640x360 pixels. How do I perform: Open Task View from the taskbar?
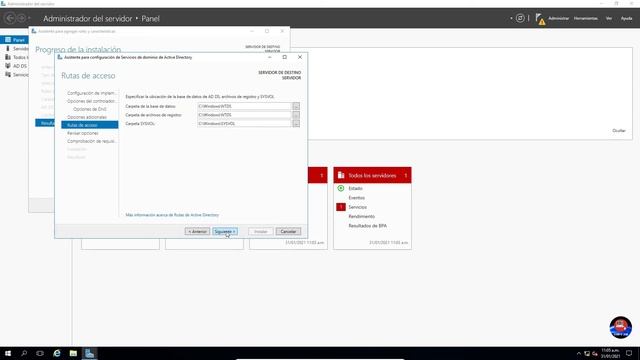(40, 353)
